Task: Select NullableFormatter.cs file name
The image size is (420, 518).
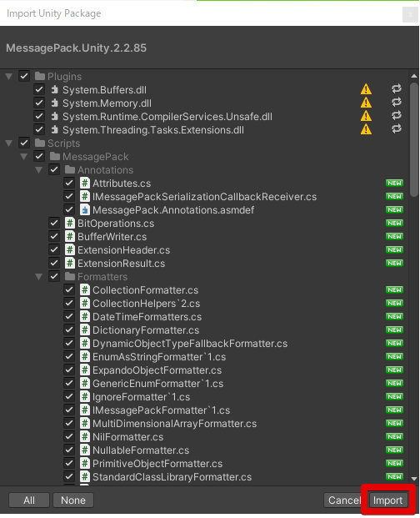Action: click(141, 450)
